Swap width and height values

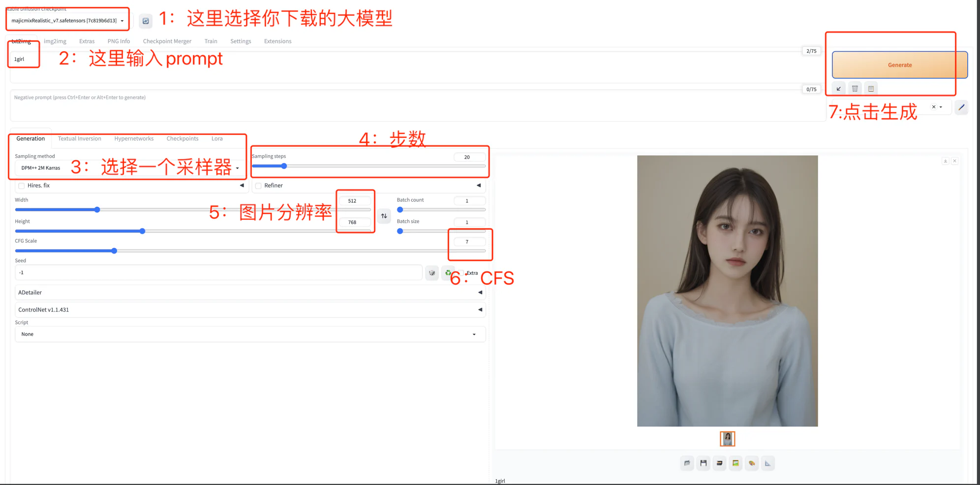click(384, 216)
